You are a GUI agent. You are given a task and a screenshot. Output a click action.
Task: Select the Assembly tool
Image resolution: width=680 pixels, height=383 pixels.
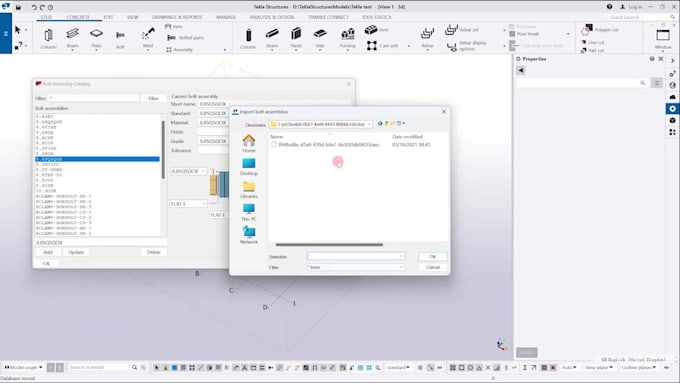click(180, 49)
